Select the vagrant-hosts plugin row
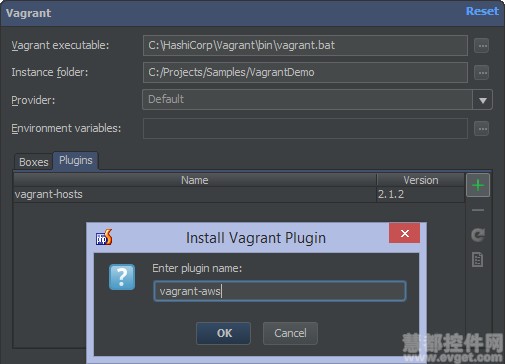This screenshot has height=364, width=505. click(x=239, y=194)
